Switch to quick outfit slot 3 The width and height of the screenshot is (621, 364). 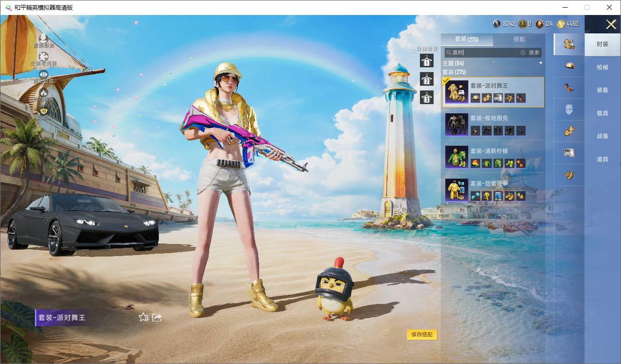(426, 98)
